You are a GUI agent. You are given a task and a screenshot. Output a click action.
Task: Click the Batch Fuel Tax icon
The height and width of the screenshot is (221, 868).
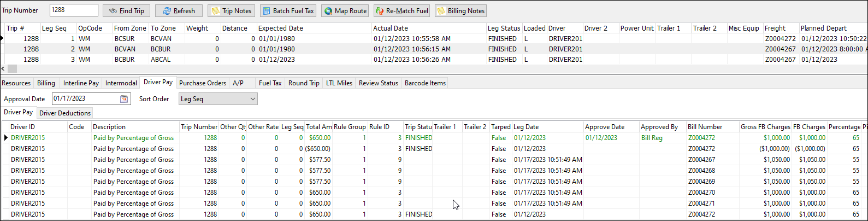(266, 11)
